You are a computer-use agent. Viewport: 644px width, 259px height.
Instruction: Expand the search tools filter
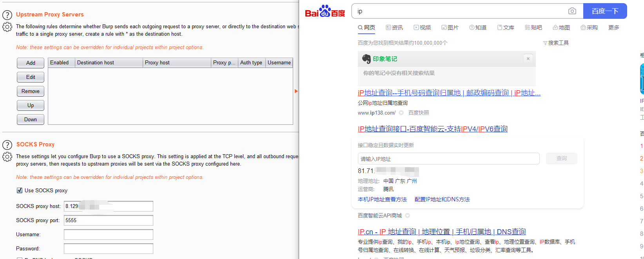[556, 43]
